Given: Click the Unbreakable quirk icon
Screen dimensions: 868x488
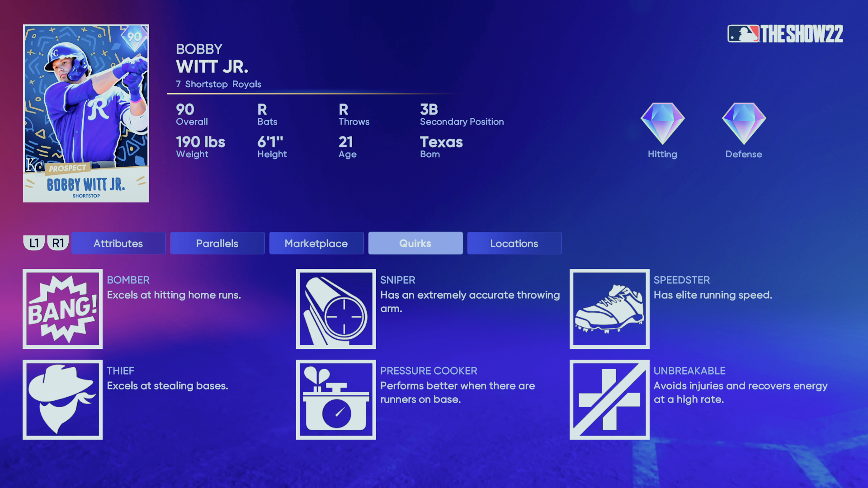Looking at the screenshot, I should click(609, 399).
